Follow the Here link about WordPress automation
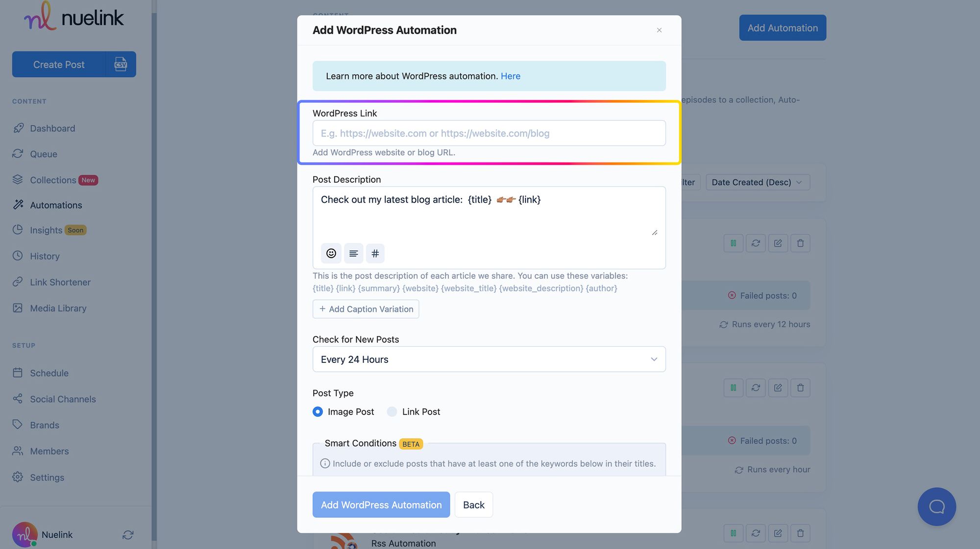 point(510,76)
